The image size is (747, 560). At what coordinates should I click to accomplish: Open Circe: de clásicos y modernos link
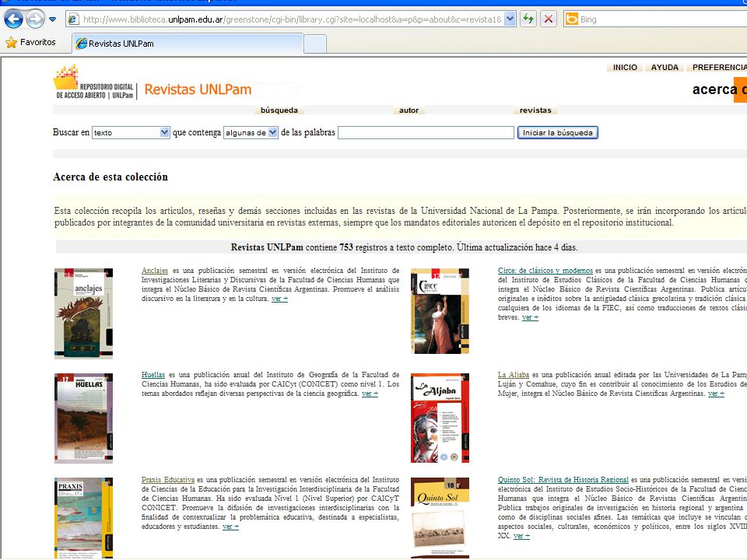(545, 271)
